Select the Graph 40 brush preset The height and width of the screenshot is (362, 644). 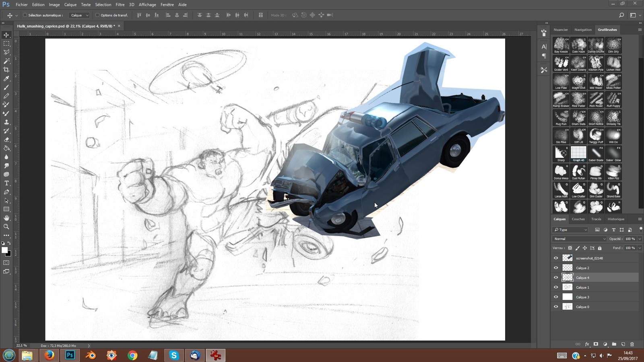pyautogui.click(x=578, y=154)
